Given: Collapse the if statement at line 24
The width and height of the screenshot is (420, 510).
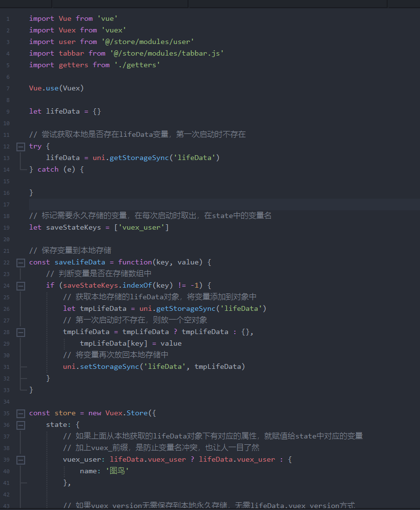Looking at the screenshot, I should (20, 285).
